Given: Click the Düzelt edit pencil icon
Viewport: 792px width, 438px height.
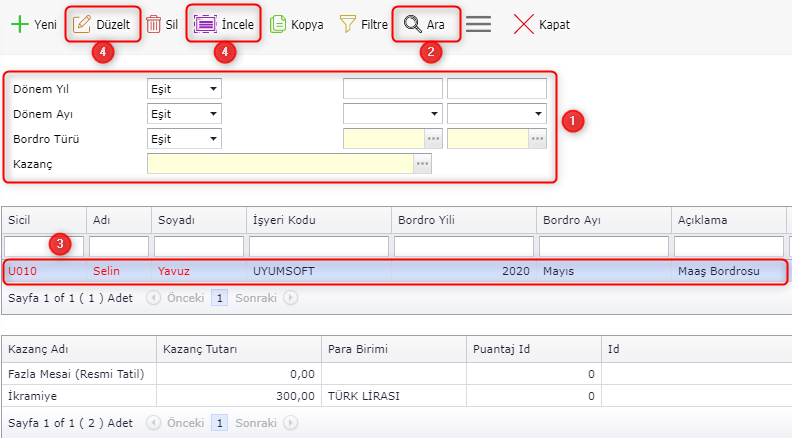Looking at the screenshot, I should pyautogui.click(x=83, y=24).
